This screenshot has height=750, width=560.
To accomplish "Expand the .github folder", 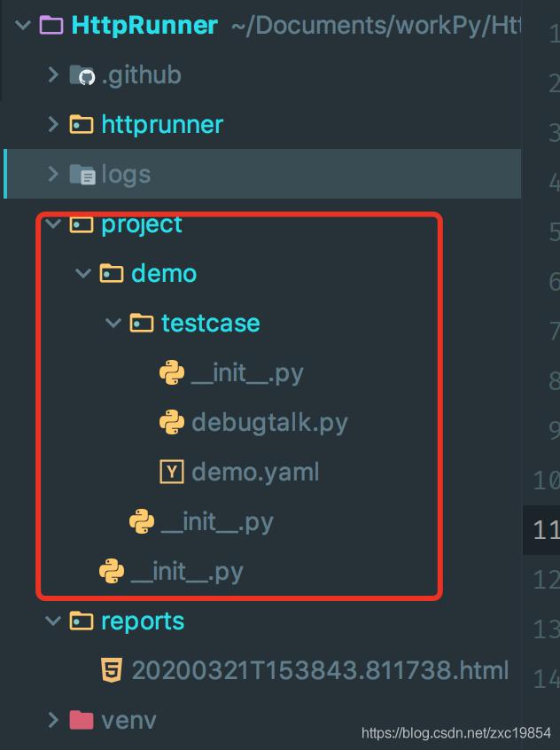I will [x=53, y=75].
